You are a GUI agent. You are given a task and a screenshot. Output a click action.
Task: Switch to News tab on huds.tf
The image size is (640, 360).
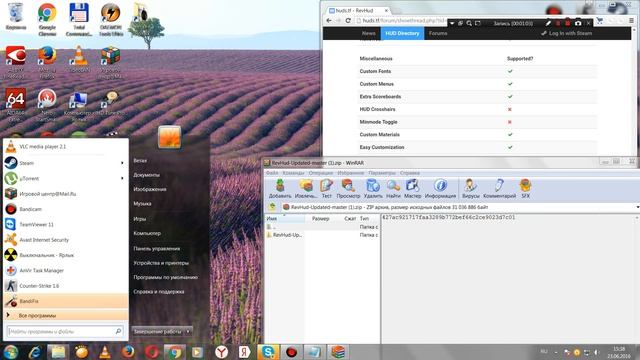368,33
